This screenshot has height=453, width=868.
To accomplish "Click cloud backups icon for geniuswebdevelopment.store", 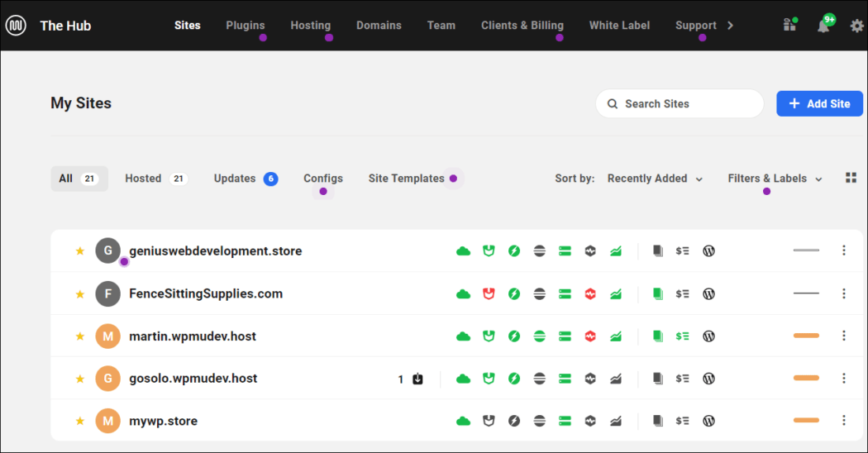I will pyautogui.click(x=463, y=250).
